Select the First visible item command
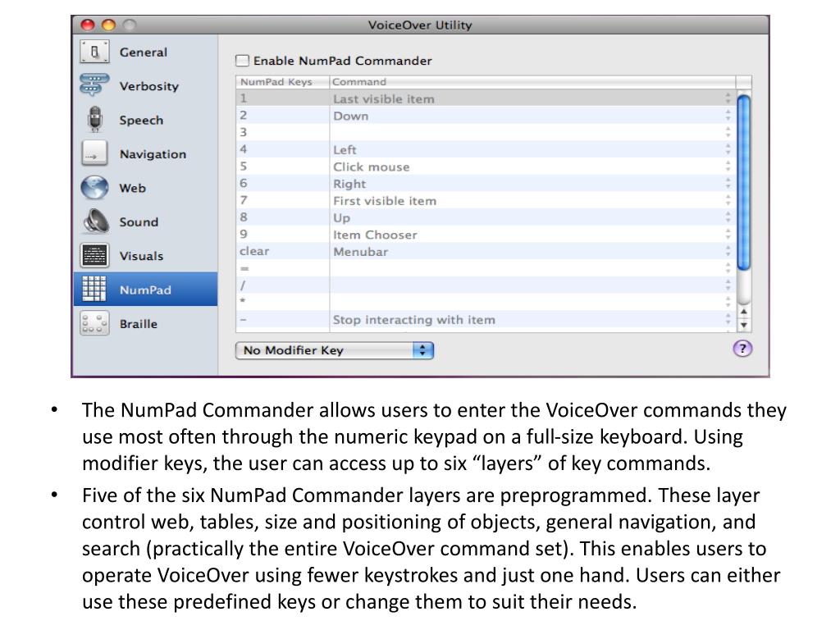840x630 pixels. [385, 201]
